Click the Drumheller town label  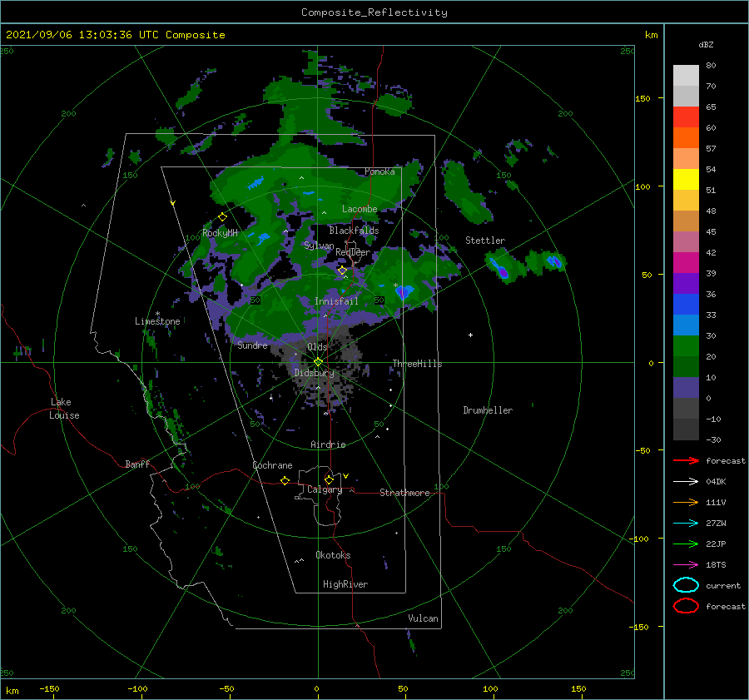(x=488, y=410)
